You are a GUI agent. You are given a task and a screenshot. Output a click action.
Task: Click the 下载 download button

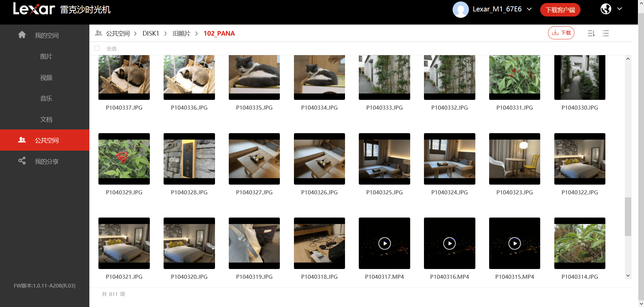561,33
